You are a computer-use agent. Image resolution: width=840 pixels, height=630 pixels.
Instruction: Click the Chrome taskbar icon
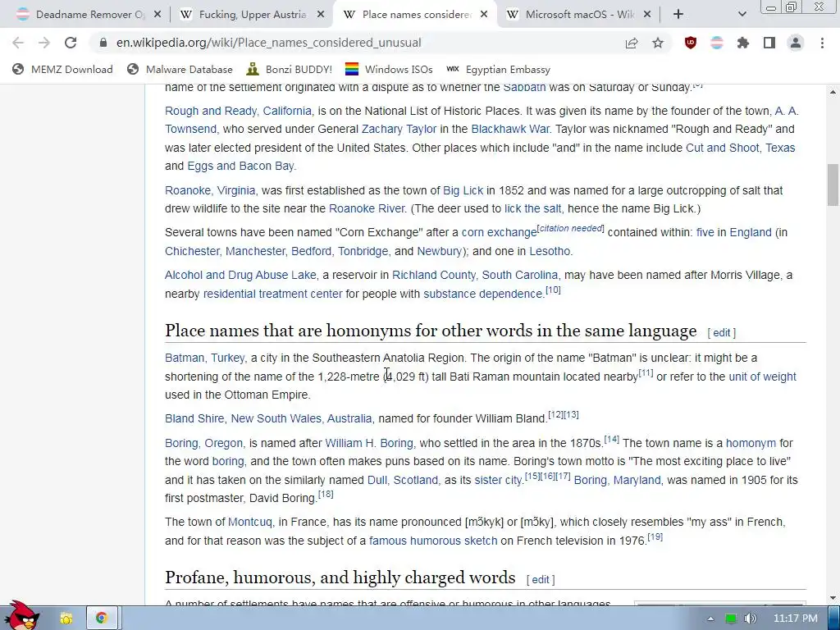tap(101, 619)
